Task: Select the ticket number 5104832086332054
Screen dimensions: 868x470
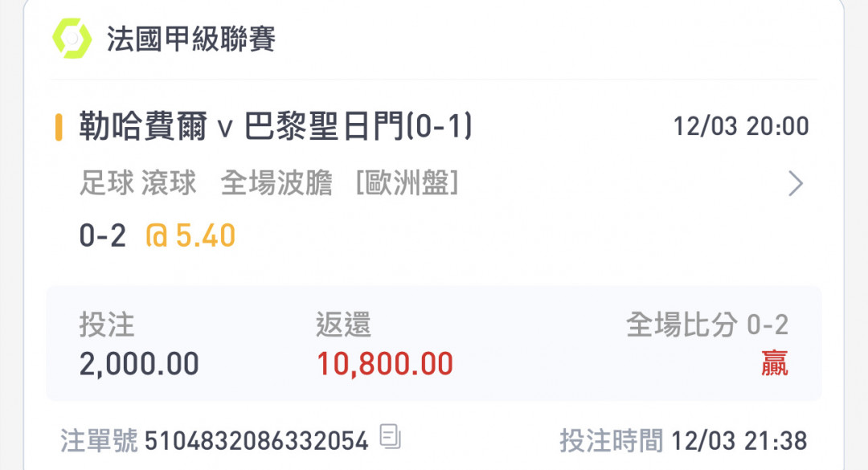Action: pyautogui.click(x=256, y=440)
